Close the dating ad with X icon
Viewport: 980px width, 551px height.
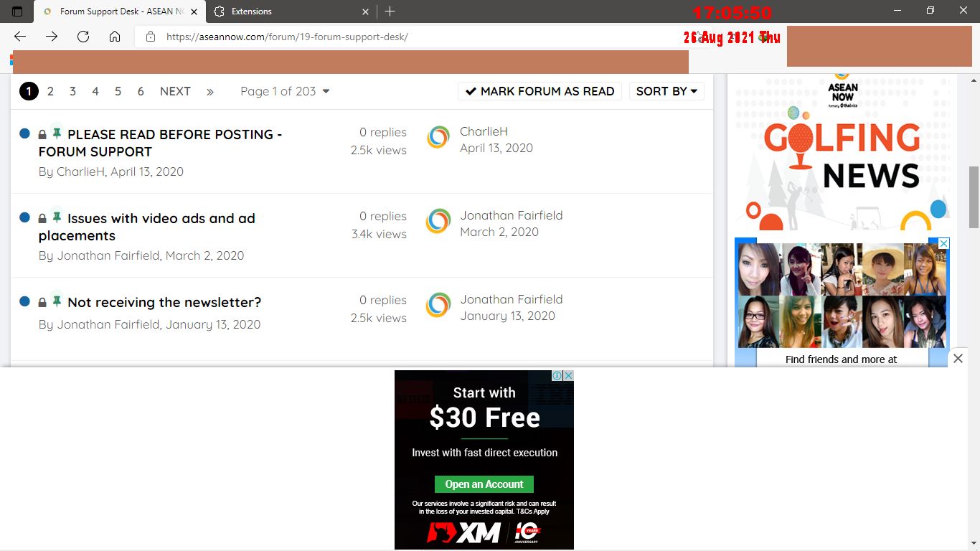pyautogui.click(x=944, y=243)
